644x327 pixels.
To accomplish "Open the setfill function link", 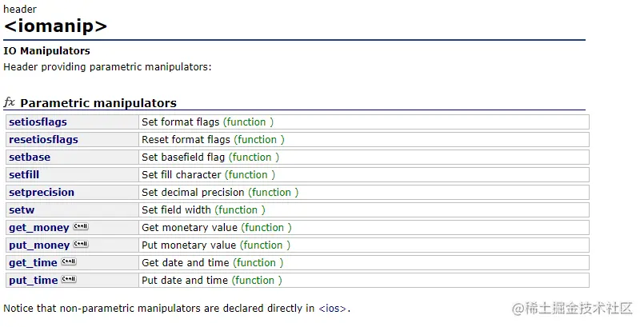I will (26, 175).
